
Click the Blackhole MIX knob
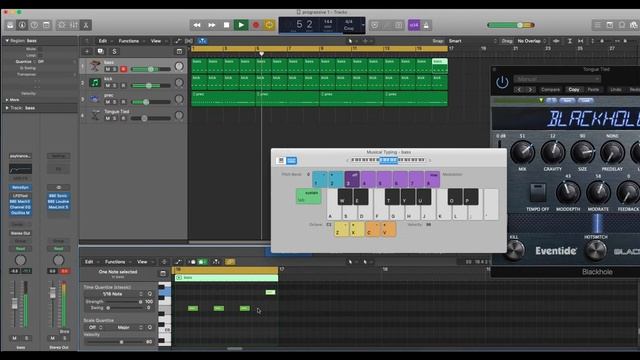pyautogui.click(x=522, y=153)
